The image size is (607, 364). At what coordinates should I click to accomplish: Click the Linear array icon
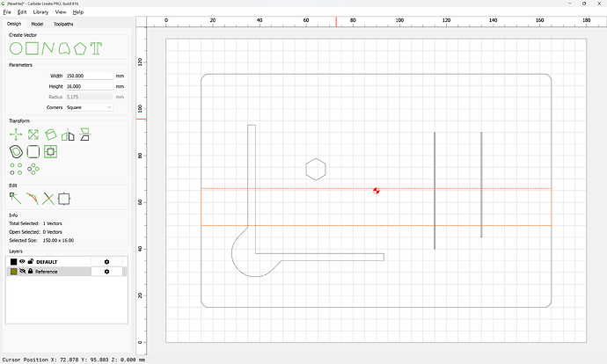tap(16, 169)
